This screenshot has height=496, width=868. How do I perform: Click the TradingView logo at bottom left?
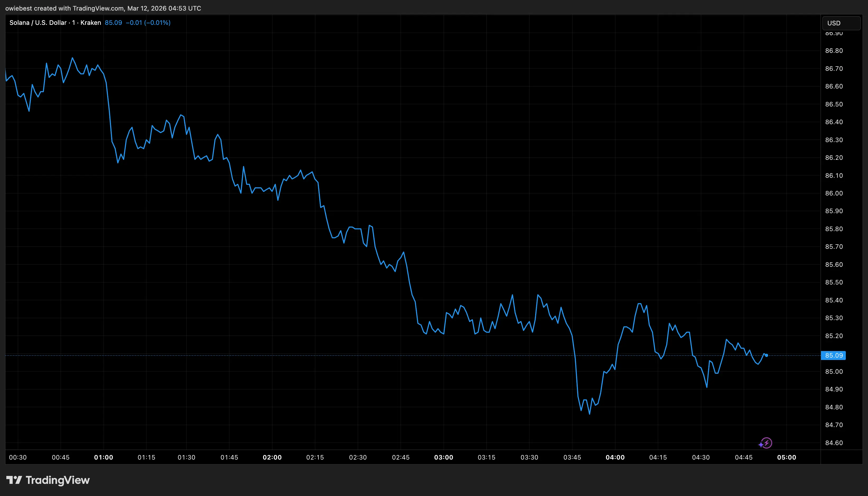tap(48, 480)
